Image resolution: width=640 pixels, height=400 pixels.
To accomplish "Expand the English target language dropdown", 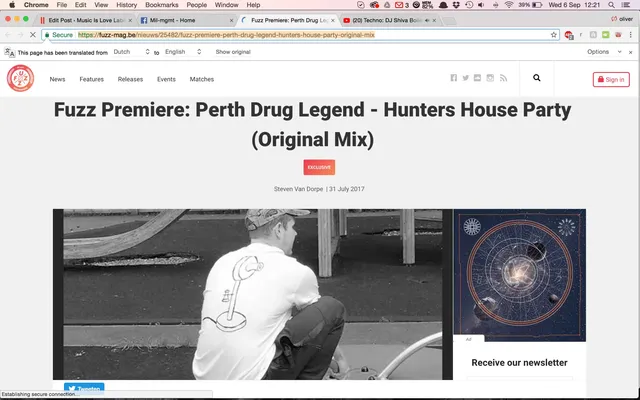I will (183, 52).
